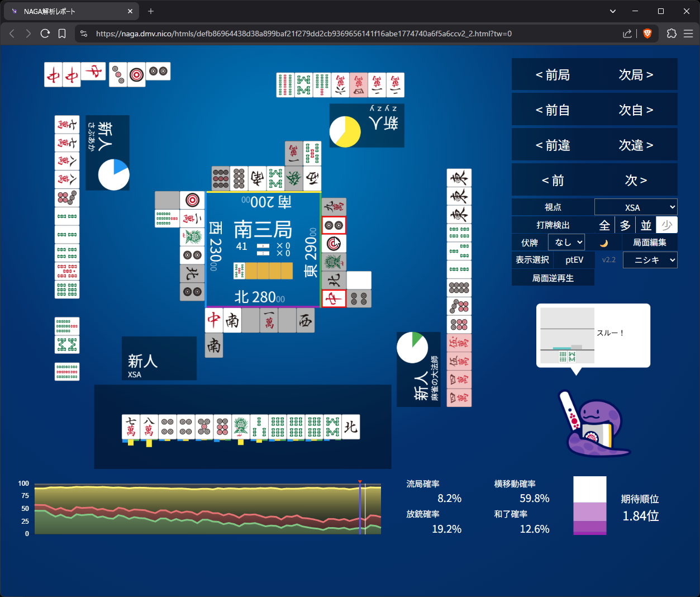
Task: Open the Brave Shields lion icon
Action: [x=647, y=34]
